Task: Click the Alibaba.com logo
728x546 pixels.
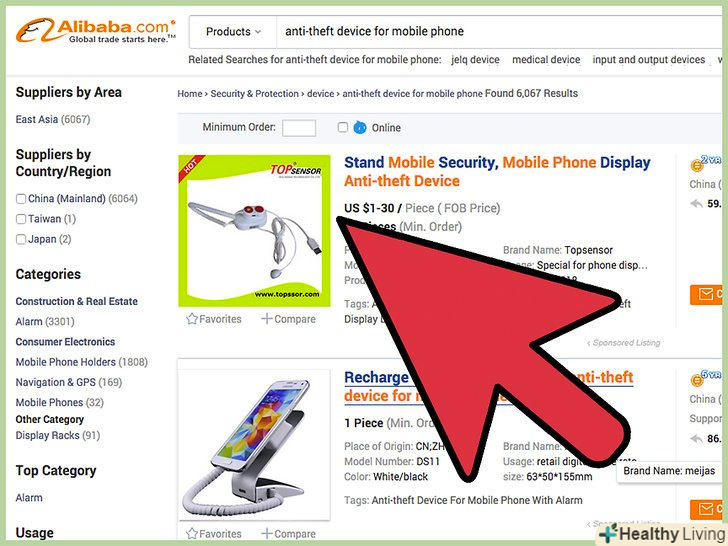Action: 96,31
